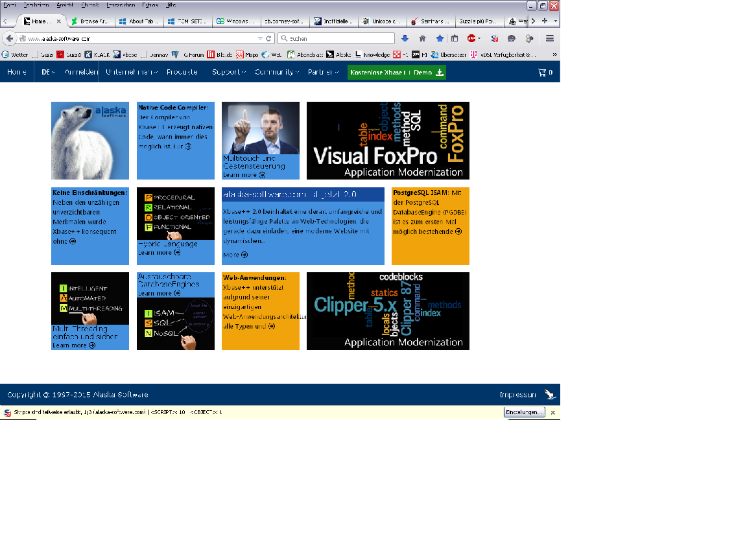747x560 pixels.
Task: Click the NoScript Einstellungen button
Action: [524, 412]
